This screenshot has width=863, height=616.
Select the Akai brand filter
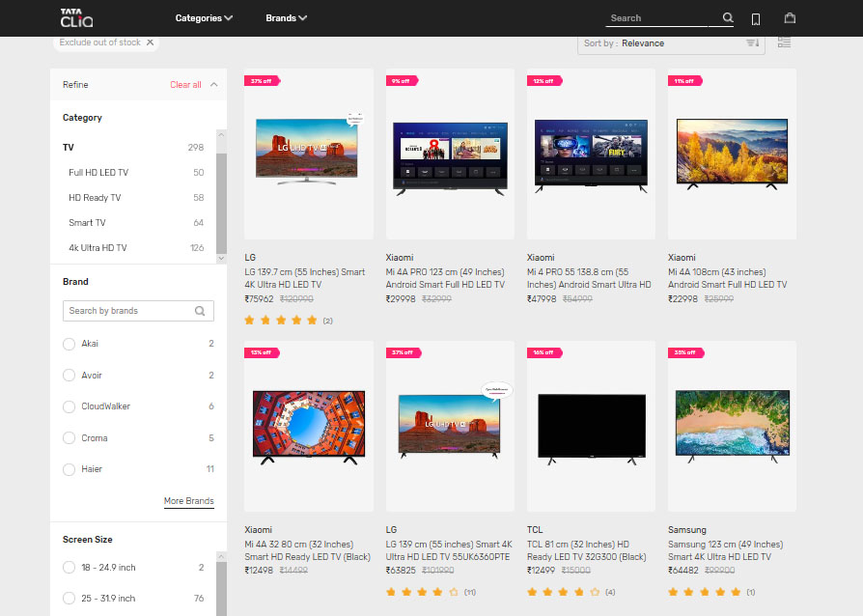(69, 344)
